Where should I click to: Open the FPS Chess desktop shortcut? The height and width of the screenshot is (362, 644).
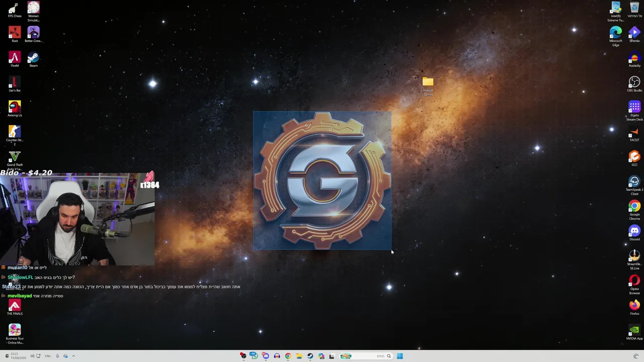click(15, 10)
